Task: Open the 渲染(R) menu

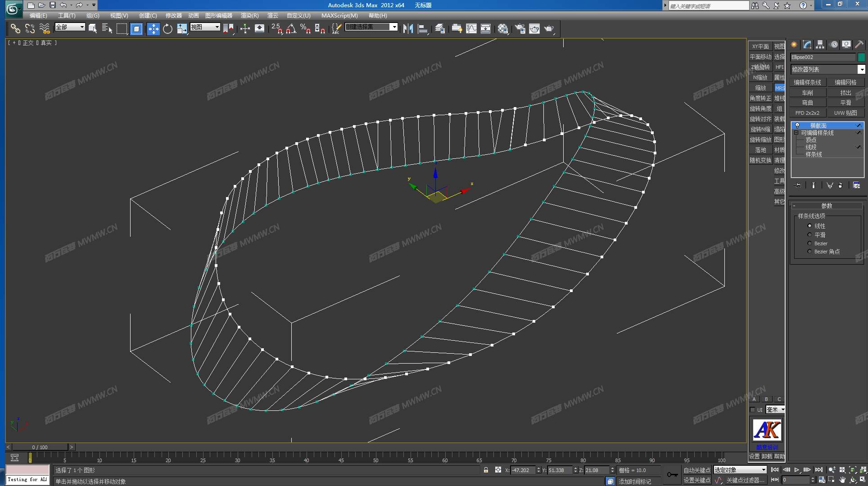Action: (x=249, y=15)
